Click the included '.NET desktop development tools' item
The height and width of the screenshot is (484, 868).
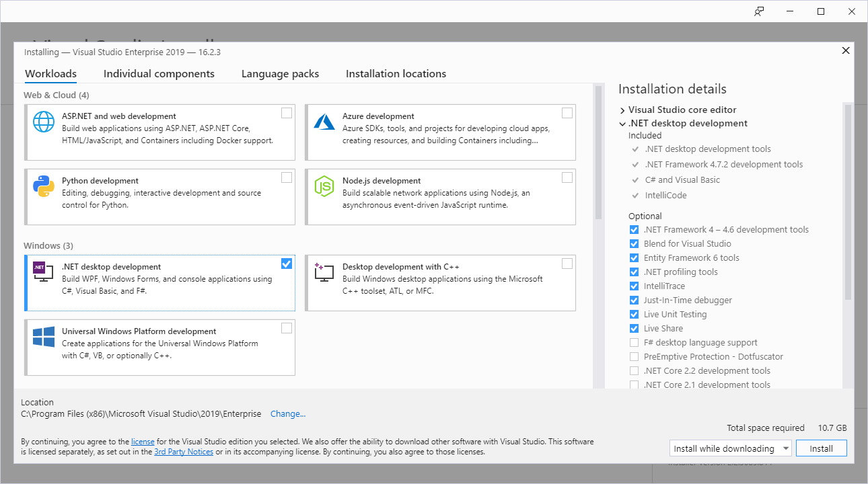pos(708,149)
